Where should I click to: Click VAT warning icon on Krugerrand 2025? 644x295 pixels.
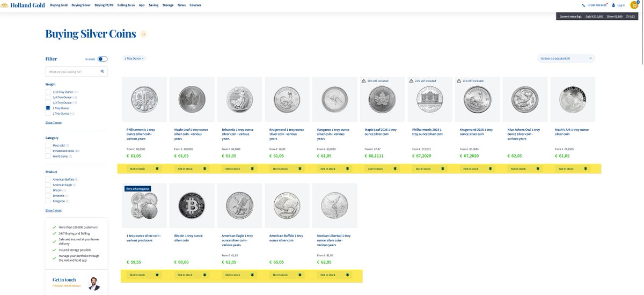coord(459,81)
